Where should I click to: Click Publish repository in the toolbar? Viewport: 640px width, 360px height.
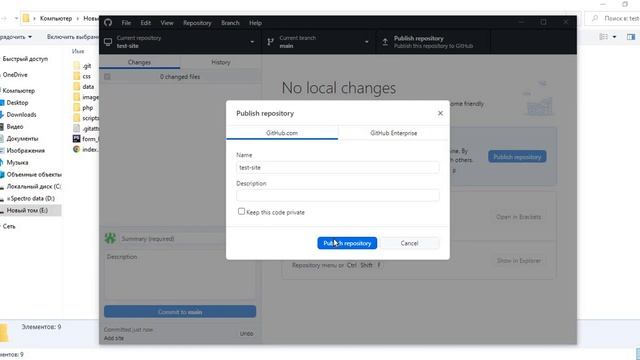[x=433, y=42]
